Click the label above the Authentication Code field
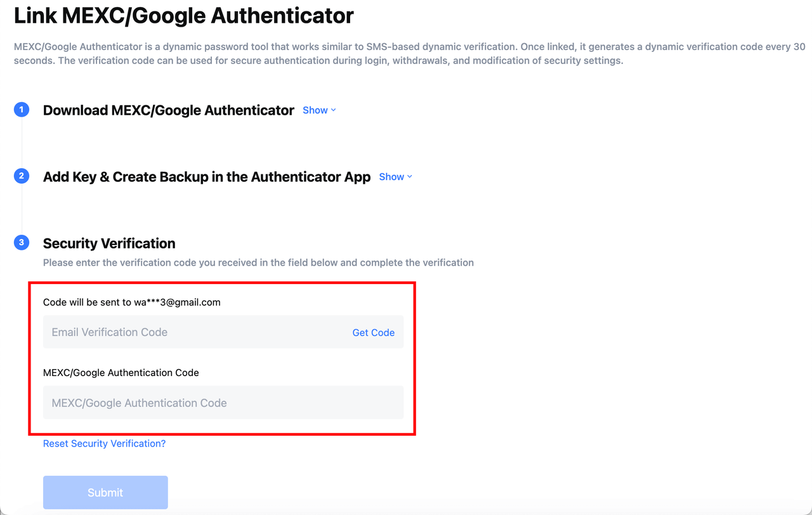This screenshot has height=515, width=812. 121,373
